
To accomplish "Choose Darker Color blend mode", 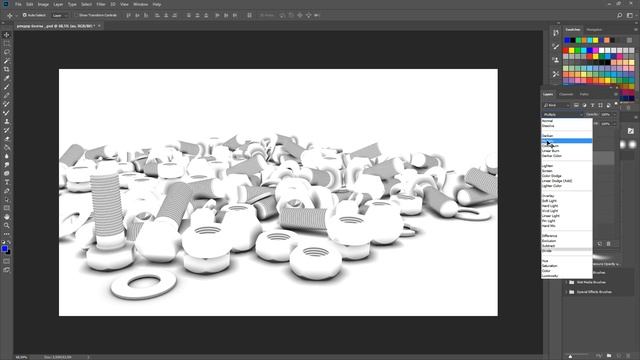I will (x=567, y=156).
